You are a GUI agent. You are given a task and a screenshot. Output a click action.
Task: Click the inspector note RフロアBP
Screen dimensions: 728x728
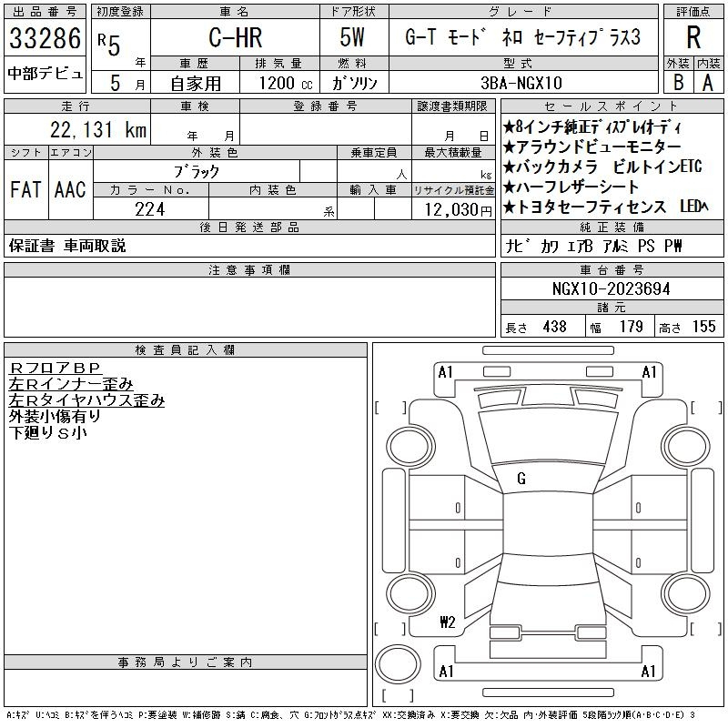(55, 368)
